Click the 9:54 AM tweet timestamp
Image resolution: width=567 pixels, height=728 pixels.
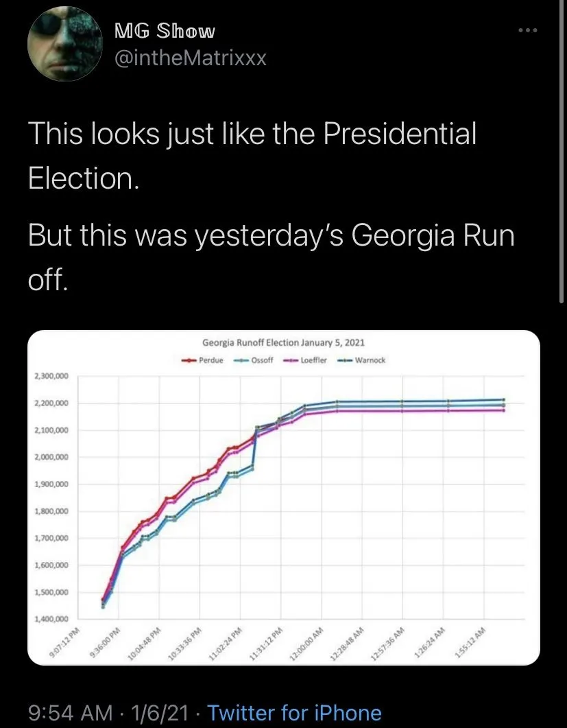tap(69, 712)
